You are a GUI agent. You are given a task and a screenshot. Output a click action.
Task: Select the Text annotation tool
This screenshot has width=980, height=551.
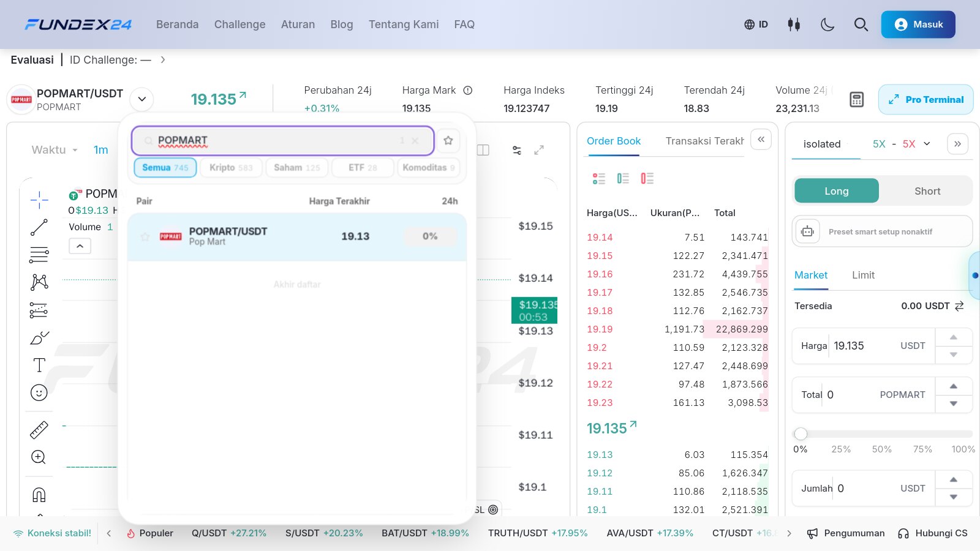[39, 365]
